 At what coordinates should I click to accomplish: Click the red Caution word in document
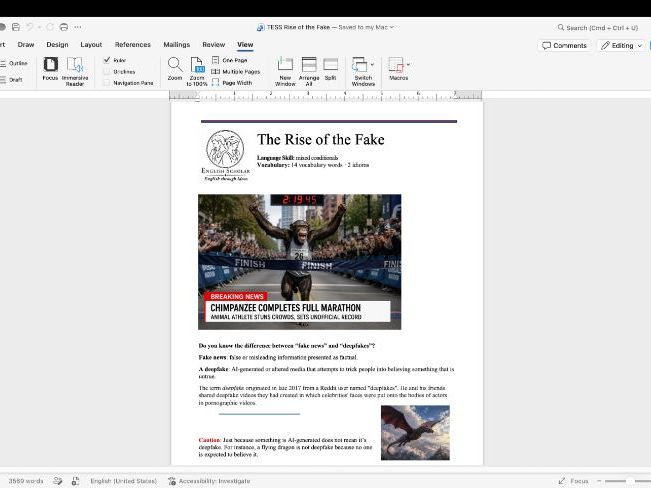click(x=209, y=440)
